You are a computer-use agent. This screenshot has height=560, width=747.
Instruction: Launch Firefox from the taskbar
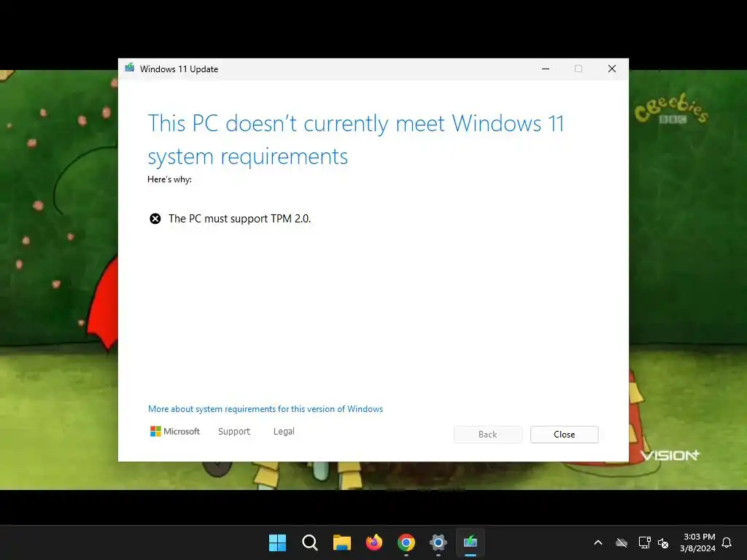pyautogui.click(x=374, y=542)
